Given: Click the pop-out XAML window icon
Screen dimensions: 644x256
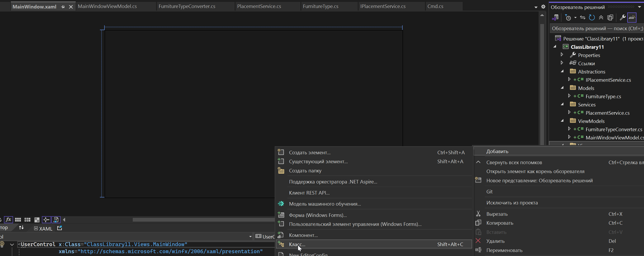Looking at the screenshot, I should [59, 228].
